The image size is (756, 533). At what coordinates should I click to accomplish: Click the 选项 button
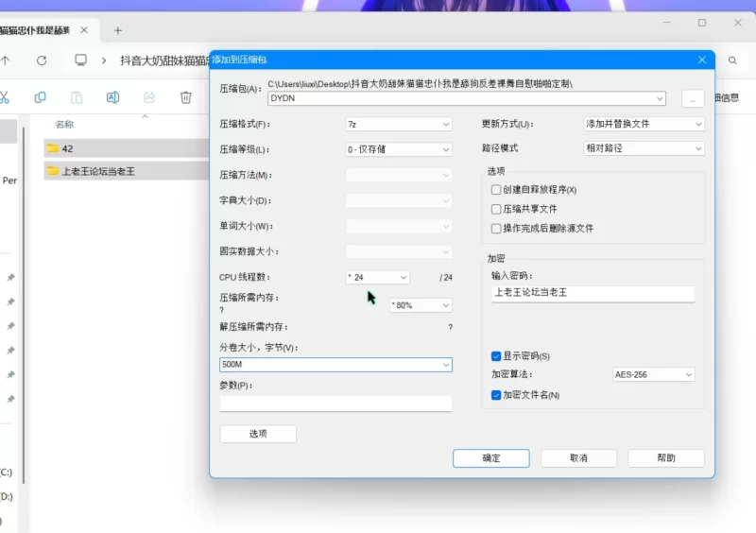pyautogui.click(x=258, y=434)
